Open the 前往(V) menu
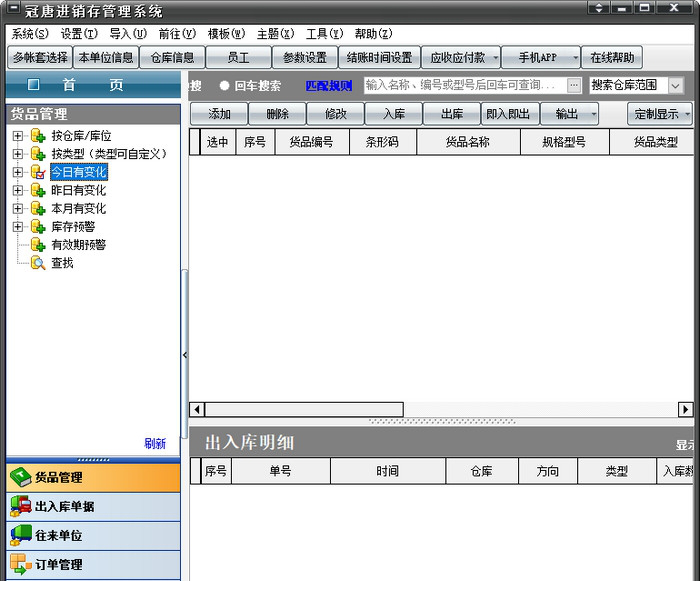Viewport: 700px width, 604px height. coord(177,34)
